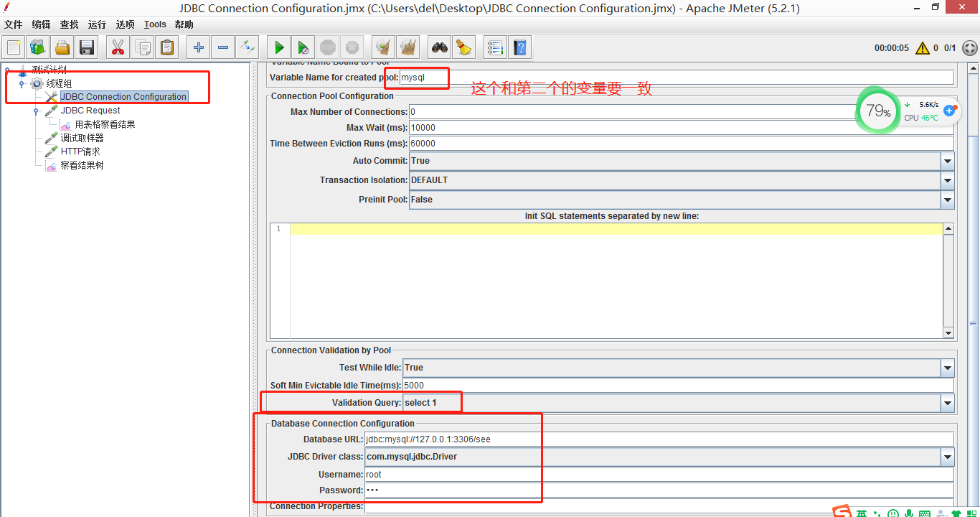Click Time Between Eviction Runs field
980x517 pixels.
tap(682, 143)
